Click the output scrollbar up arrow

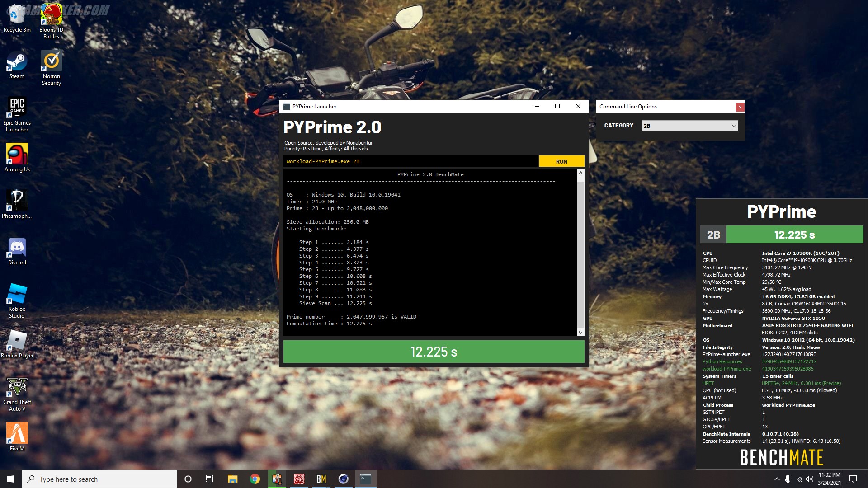click(x=580, y=173)
